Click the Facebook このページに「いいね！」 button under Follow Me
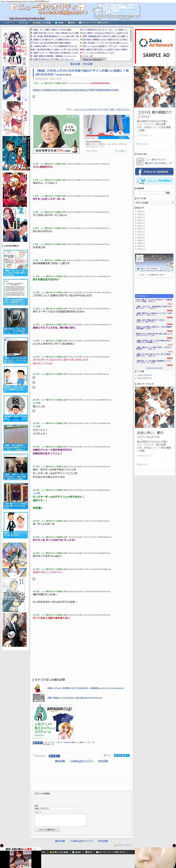This screenshot has width=176, height=868. (157, 163)
